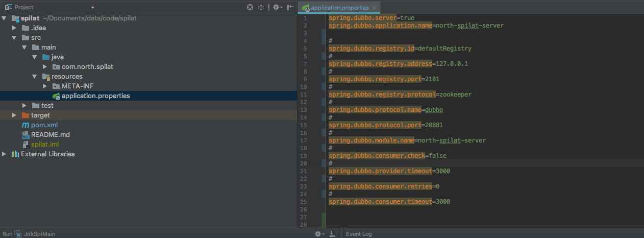Click line number 28 in gutter
The width and height of the screenshot is (644, 238).
[305, 225]
